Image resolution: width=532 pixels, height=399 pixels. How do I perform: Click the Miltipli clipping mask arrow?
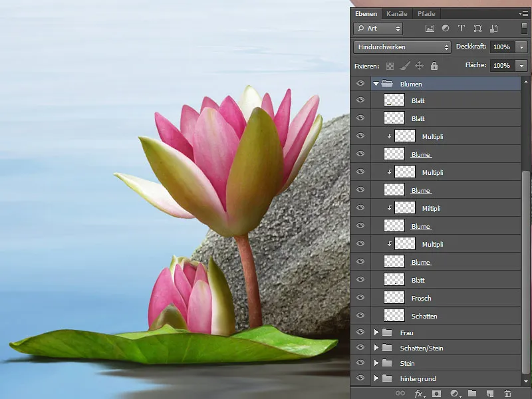pyautogui.click(x=390, y=207)
